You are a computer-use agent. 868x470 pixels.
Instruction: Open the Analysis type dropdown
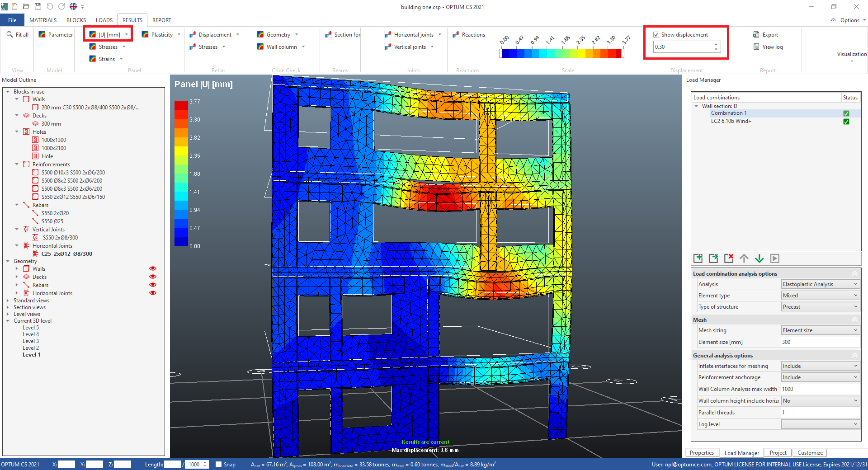coord(820,284)
